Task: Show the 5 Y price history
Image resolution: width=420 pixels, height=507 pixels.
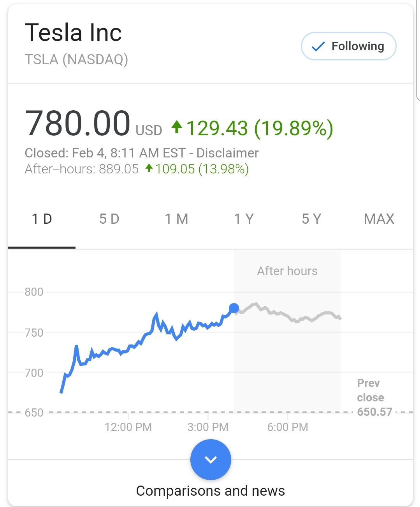Action: tap(311, 219)
